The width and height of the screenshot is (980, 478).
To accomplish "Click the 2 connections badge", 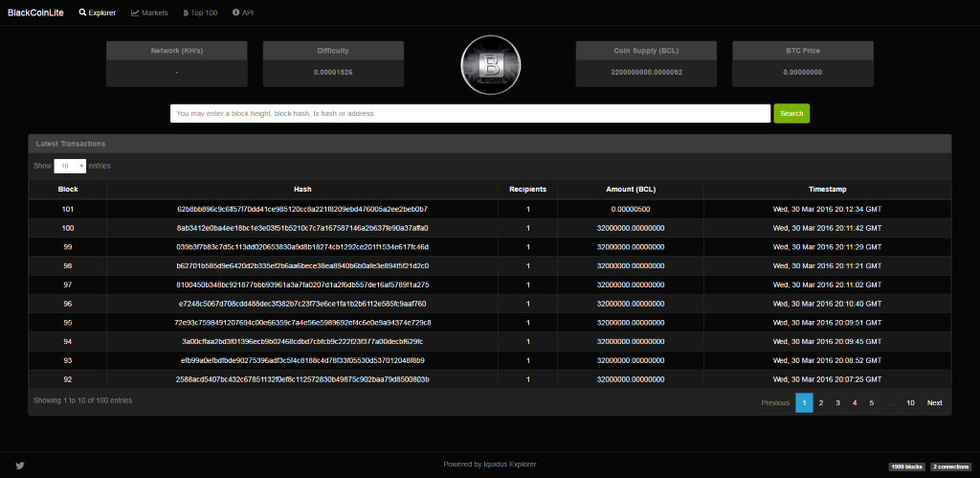I will (950, 467).
